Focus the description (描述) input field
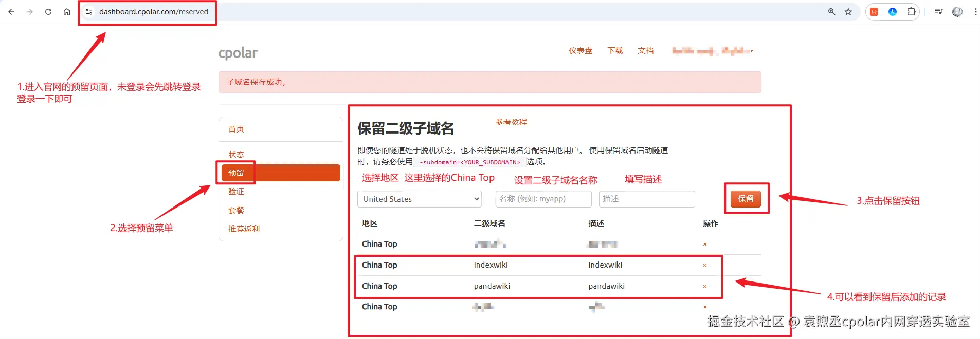 coord(647,199)
